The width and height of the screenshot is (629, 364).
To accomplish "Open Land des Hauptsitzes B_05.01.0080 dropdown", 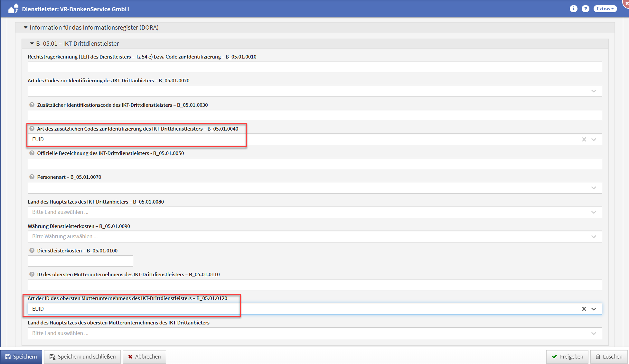I will click(594, 212).
